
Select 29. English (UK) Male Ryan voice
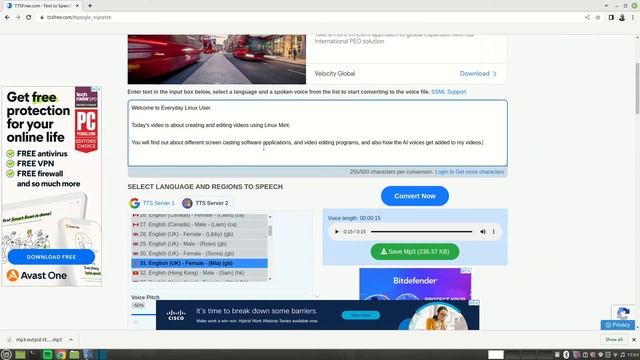pyautogui.click(x=199, y=244)
